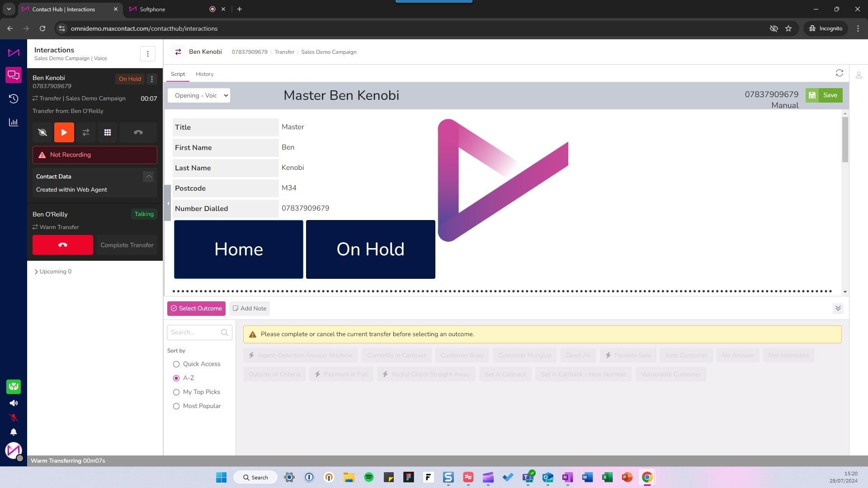This screenshot has width=868, height=488.
Task: Click the notifications bell icon
Action: (x=14, y=432)
